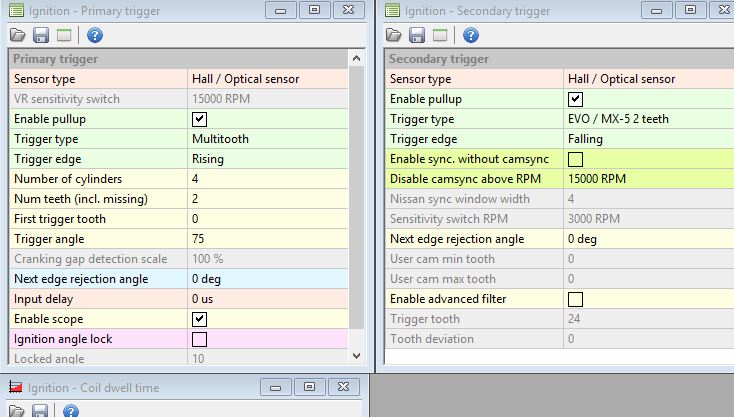Click the save disk icon in Primary trigger window

(x=41, y=35)
